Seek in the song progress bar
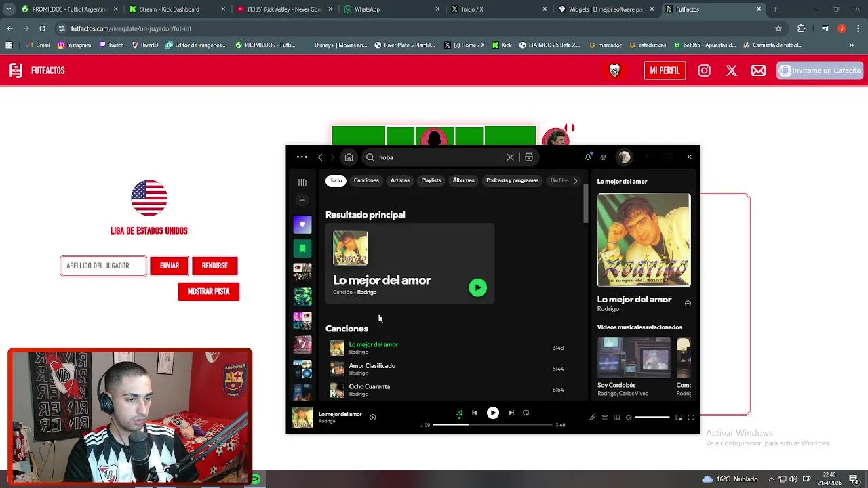The image size is (868, 488). point(492,425)
